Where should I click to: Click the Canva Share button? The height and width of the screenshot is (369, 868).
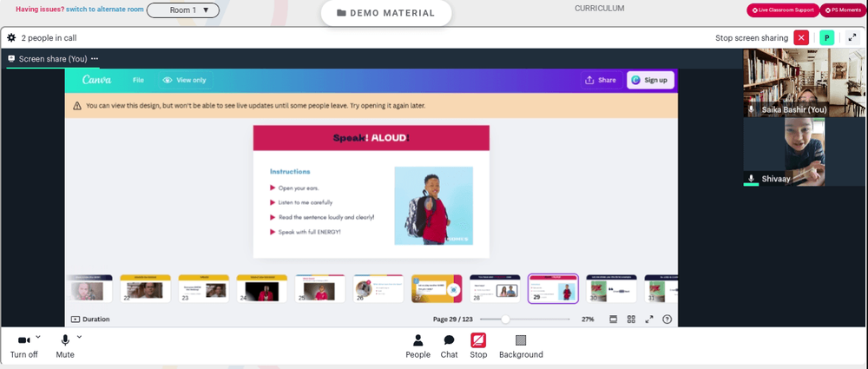602,81
